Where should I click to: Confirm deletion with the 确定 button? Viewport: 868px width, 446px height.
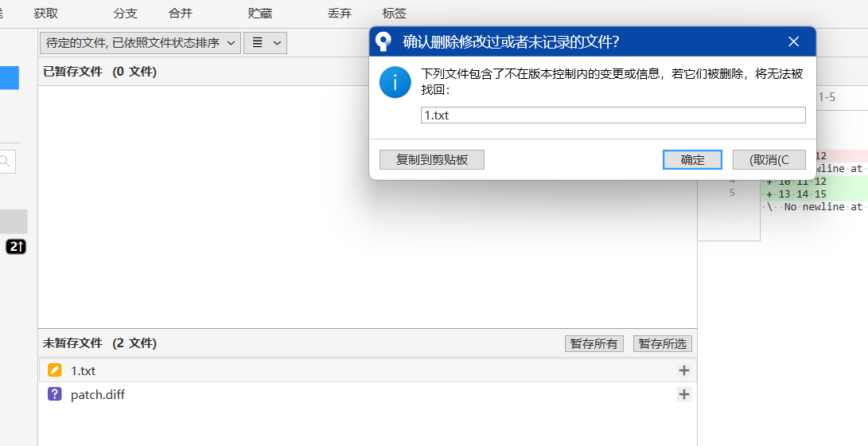point(692,160)
